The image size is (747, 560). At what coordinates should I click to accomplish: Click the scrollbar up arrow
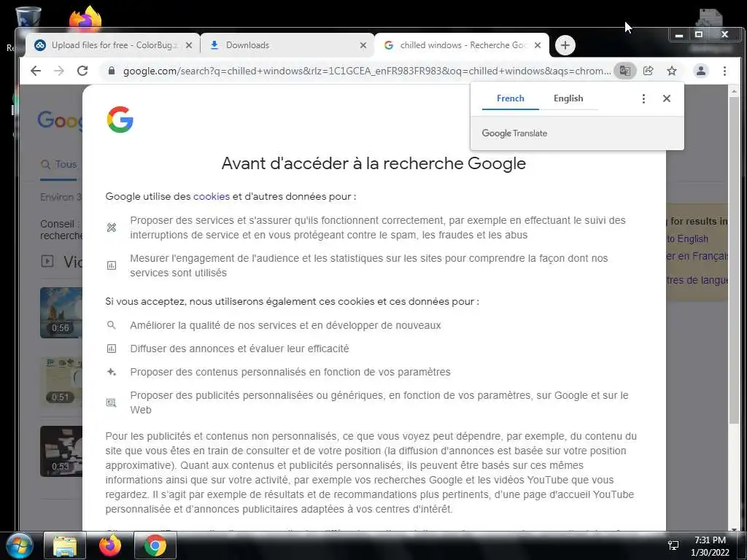(734, 90)
